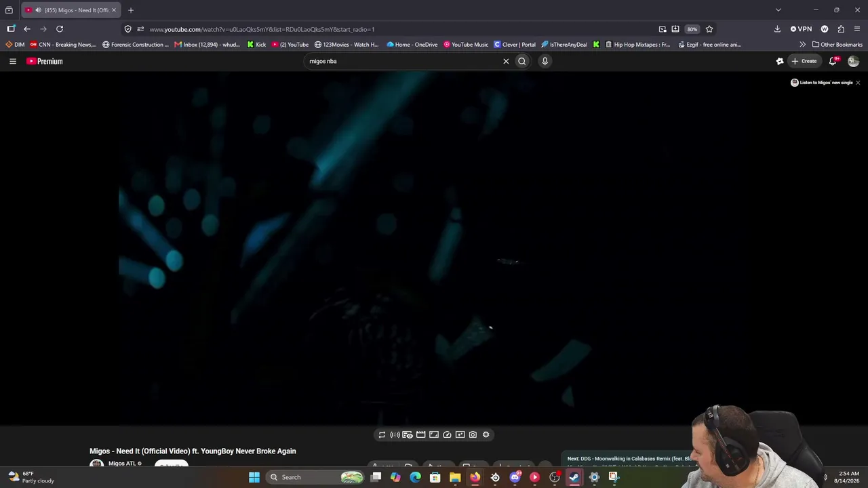Image resolution: width=868 pixels, height=488 pixels.
Task: Take a video screenshot with camera icon
Action: [x=473, y=434]
